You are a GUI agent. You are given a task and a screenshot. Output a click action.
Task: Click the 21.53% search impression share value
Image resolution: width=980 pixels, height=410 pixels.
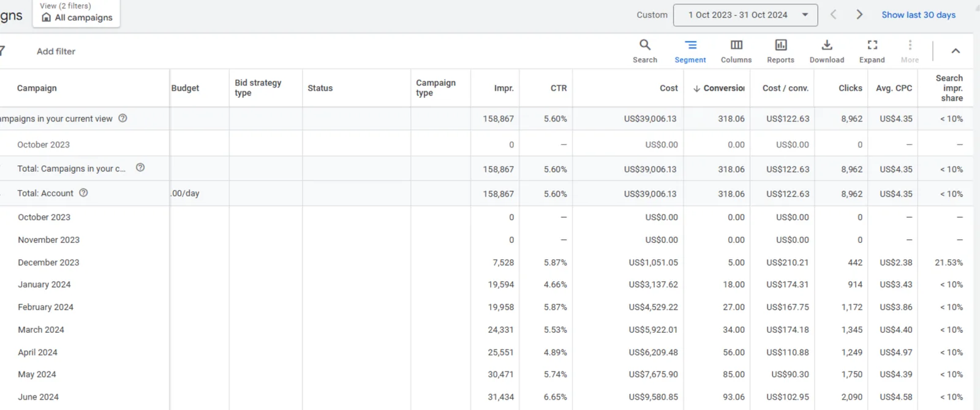click(x=949, y=263)
